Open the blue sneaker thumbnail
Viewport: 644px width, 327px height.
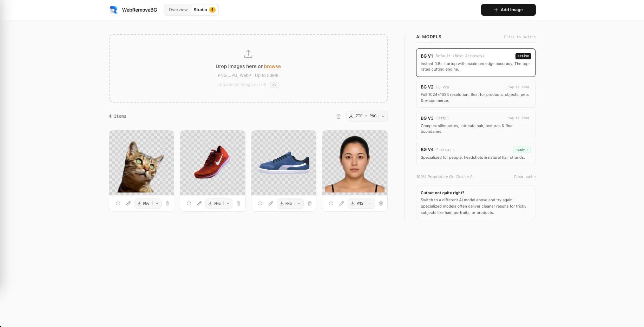click(284, 163)
